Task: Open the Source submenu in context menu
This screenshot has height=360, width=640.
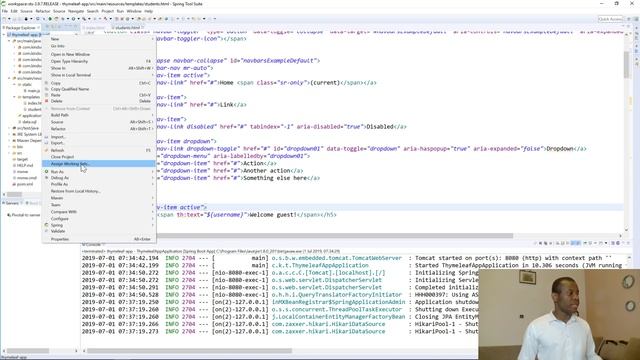Action: point(99,122)
